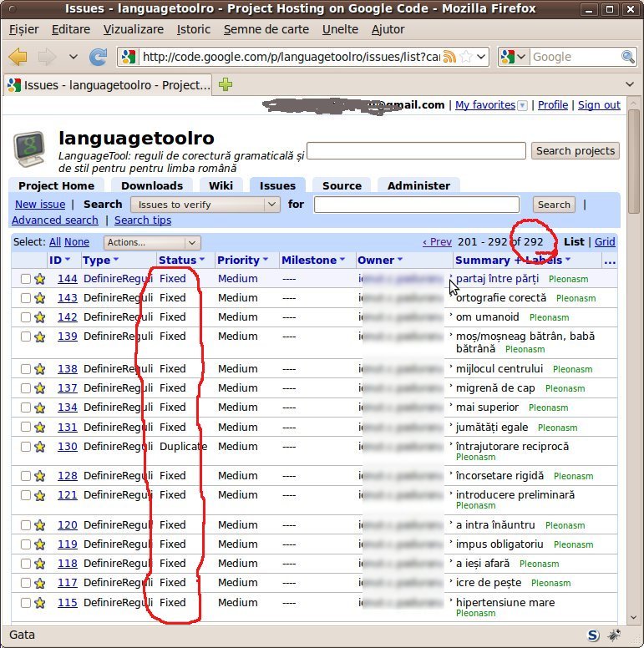
Task: Click the browser Back arrow button
Action: click(x=18, y=57)
